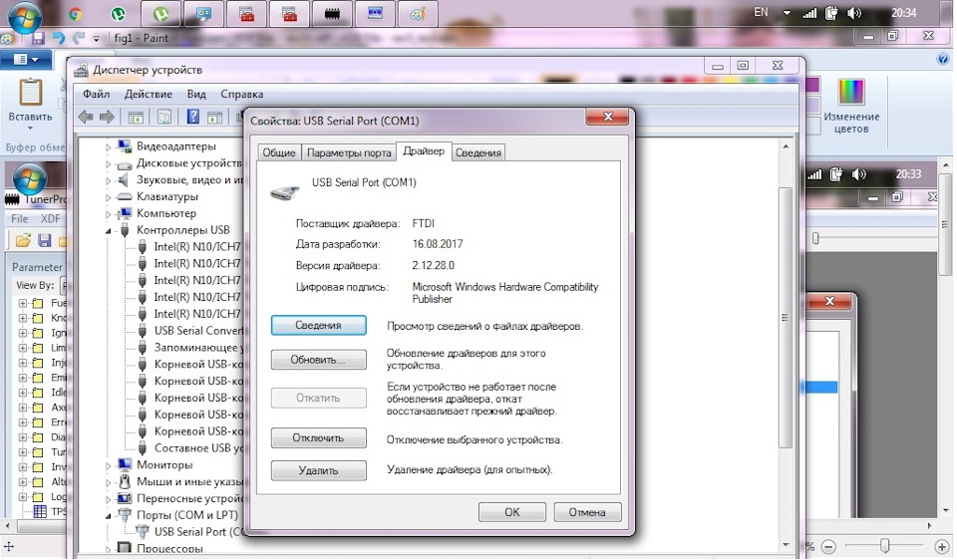Open the Действие menu
This screenshot has height=560, width=957.
pyautogui.click(x=149, y=94)
